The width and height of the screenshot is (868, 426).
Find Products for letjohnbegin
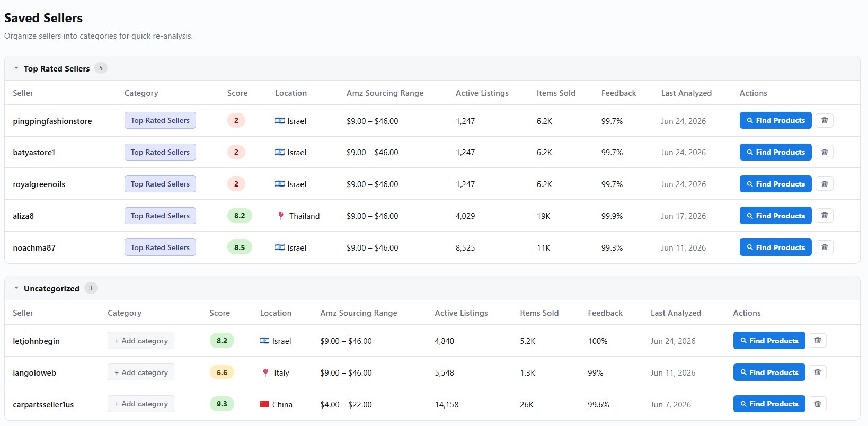point(769,341)
